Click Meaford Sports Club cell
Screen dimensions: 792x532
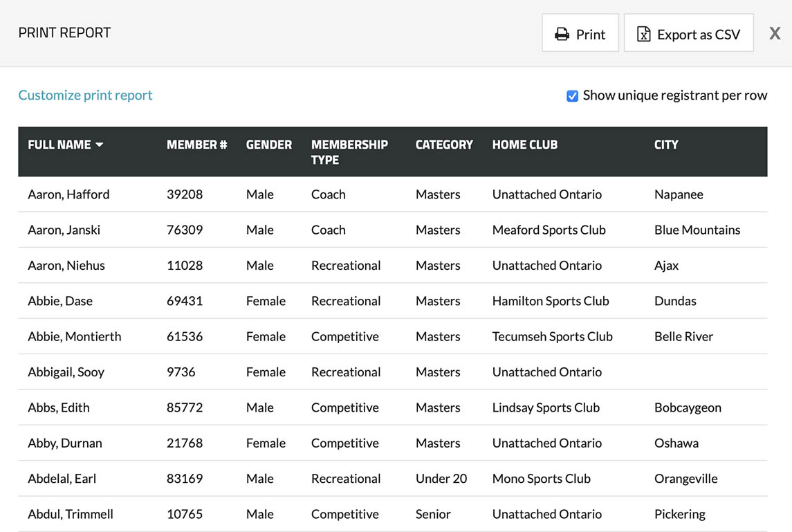[x=549, y=230]
